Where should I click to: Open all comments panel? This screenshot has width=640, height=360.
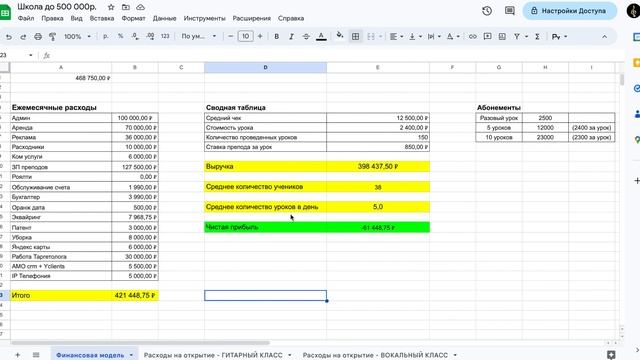coord(510,11)
